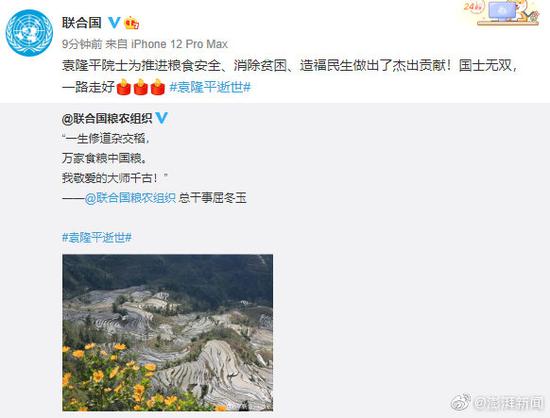The image size is (550, 418).
Task: Open the United Nations profile avatar
Action: (x=29, y=33)
